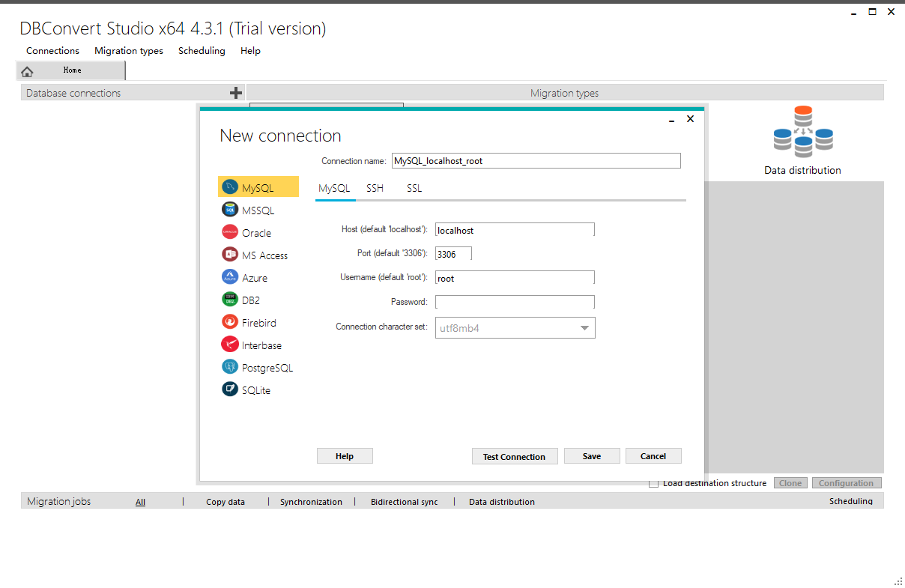Screen dimensions: 905x588
Task: Open the Help menu
Action: click(x=250, y=51)
